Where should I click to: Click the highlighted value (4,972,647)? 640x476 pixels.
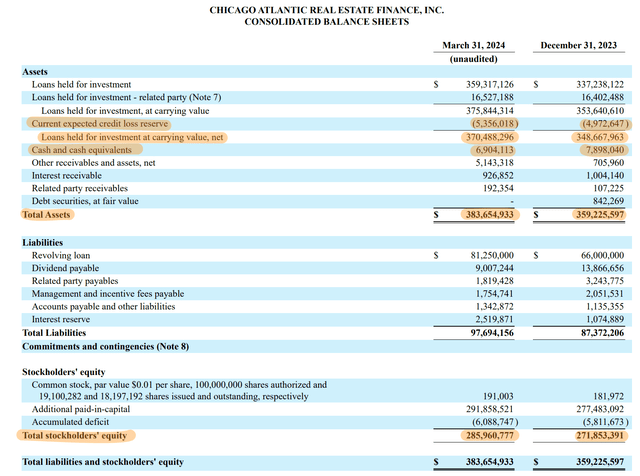click(605, 124)
